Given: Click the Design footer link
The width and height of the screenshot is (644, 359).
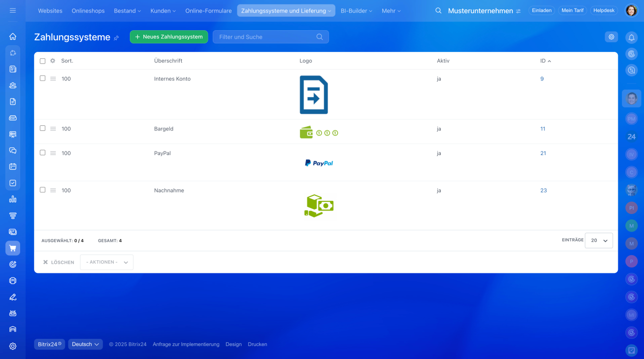Looking at the screenshot, I should point(233,344).
